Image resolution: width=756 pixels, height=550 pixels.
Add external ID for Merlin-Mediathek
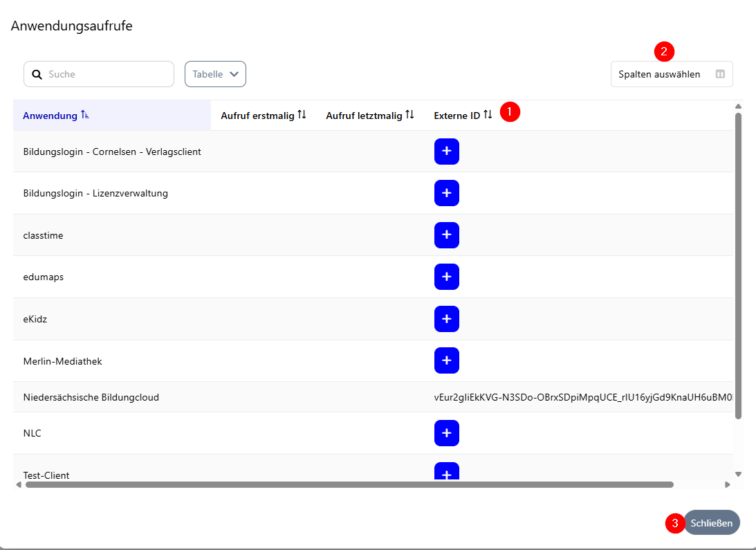pyautogui.click(x=446, y=360)
